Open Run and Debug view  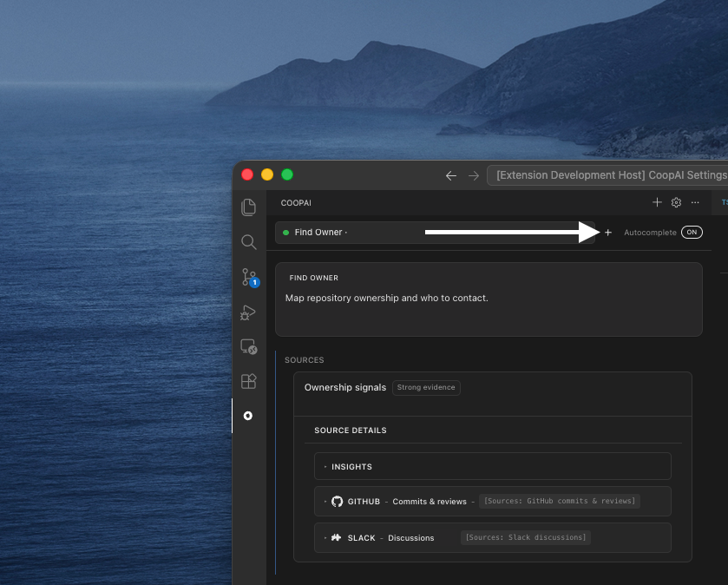click(x=248, y=312)
